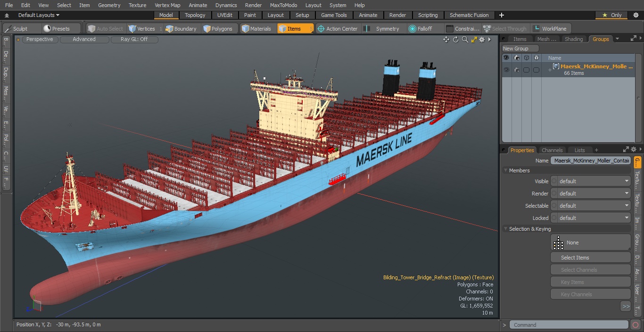
Task: Toggle visibility eye of Maersk group
Action: [506, 70]
